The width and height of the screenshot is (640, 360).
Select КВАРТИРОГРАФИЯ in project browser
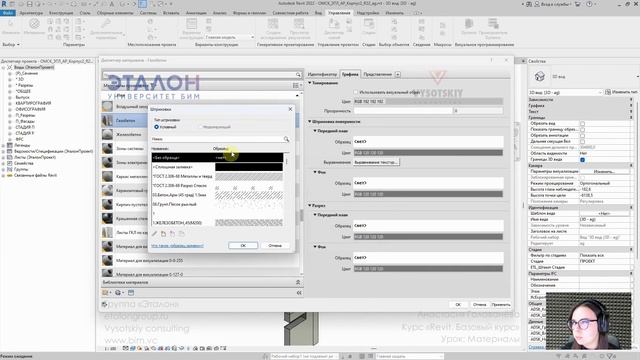coord(33,103)
